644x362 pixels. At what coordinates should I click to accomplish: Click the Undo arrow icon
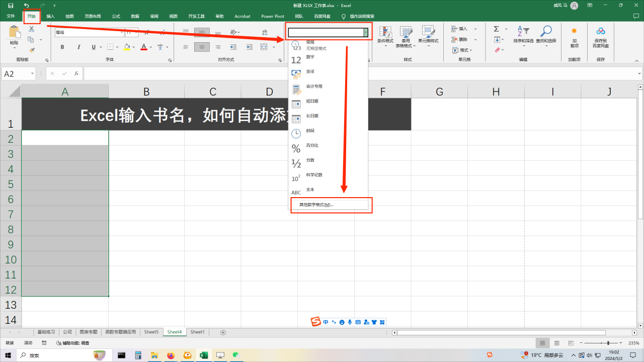[x=26, y=5]
